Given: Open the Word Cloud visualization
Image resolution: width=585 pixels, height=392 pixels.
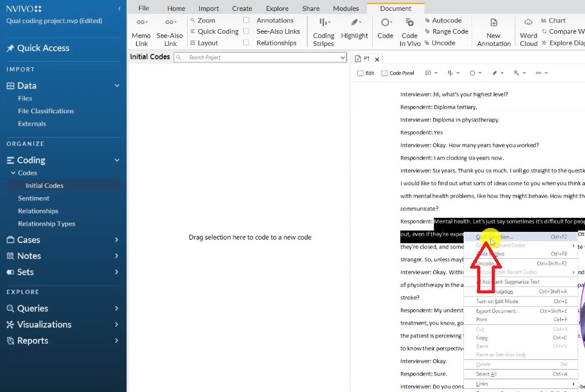Looking at the screenshot, I should [528, 22].
